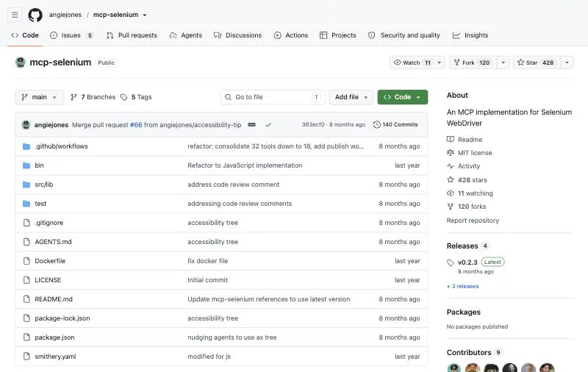
Task: Open the src/lib folder
Action: pos(44,185)
